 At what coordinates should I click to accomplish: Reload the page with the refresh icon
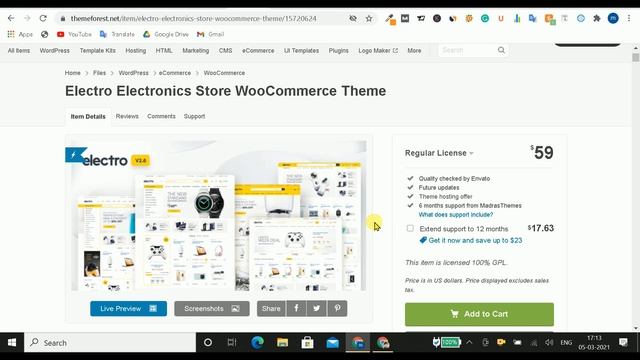point(43,18)
